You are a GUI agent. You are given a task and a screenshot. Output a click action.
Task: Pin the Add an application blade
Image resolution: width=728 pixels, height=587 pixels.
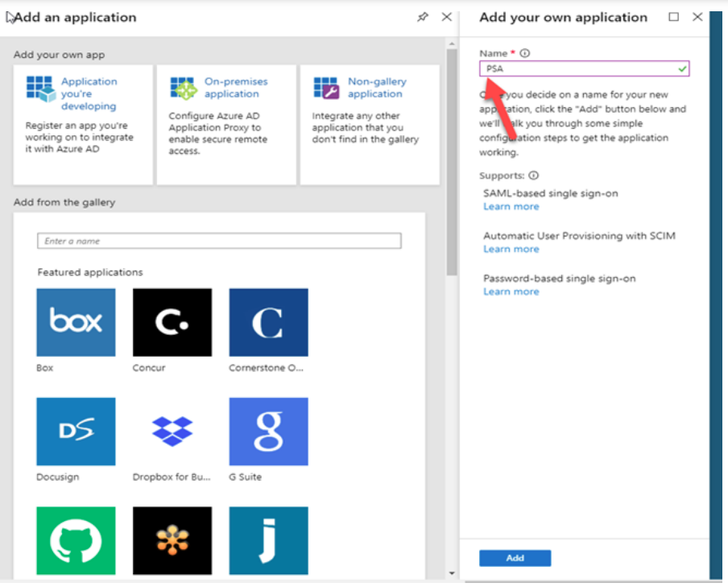click(423, 17)
